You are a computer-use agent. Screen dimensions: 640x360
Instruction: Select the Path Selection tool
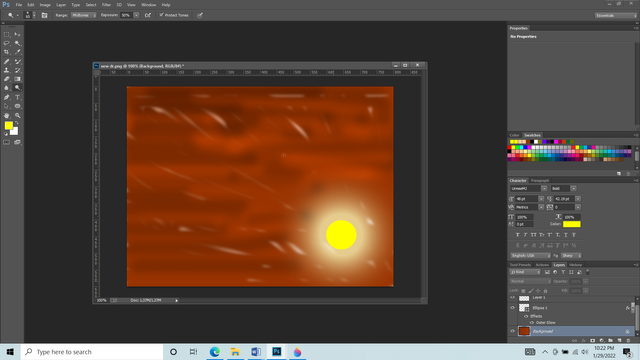pyautogui.click(x=7, y=106)
